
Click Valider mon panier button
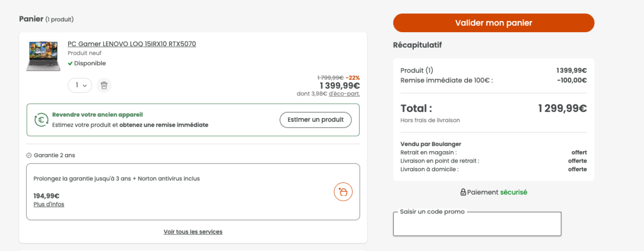(x=494, y=23)
